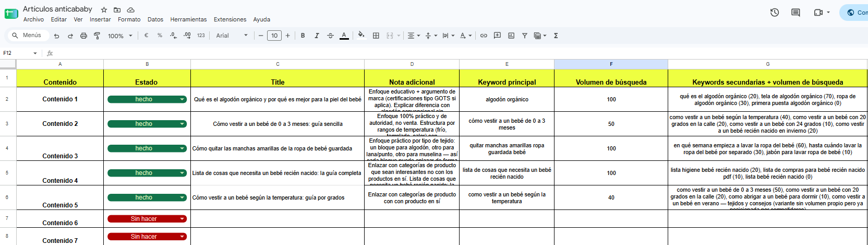Open the fill color paint bucket
868x245 pixels.
click(x=361, y=36)
